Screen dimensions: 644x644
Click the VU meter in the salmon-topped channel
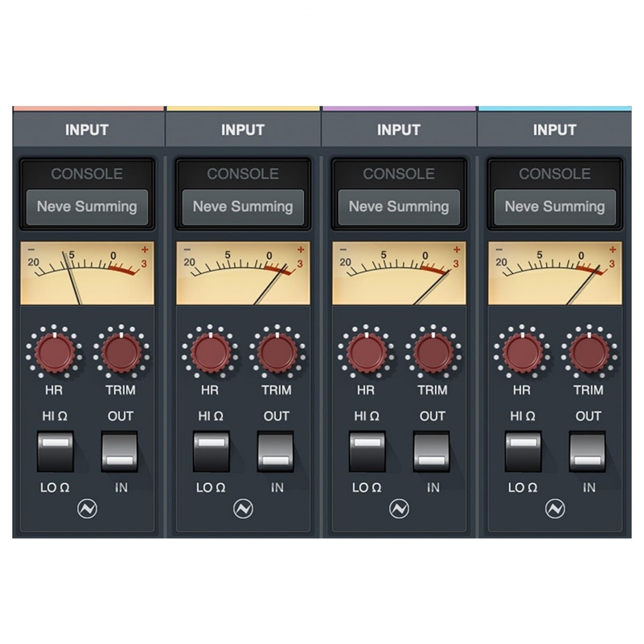pos(87,273)
